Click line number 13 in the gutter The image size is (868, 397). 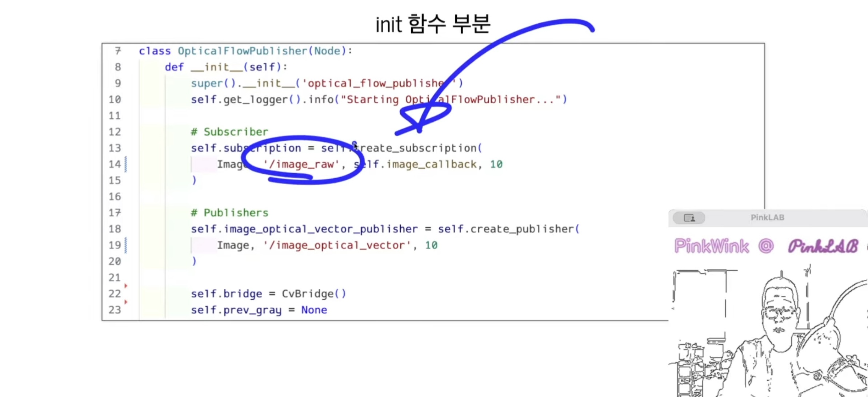pyautogui.click(x=115, y=148)
